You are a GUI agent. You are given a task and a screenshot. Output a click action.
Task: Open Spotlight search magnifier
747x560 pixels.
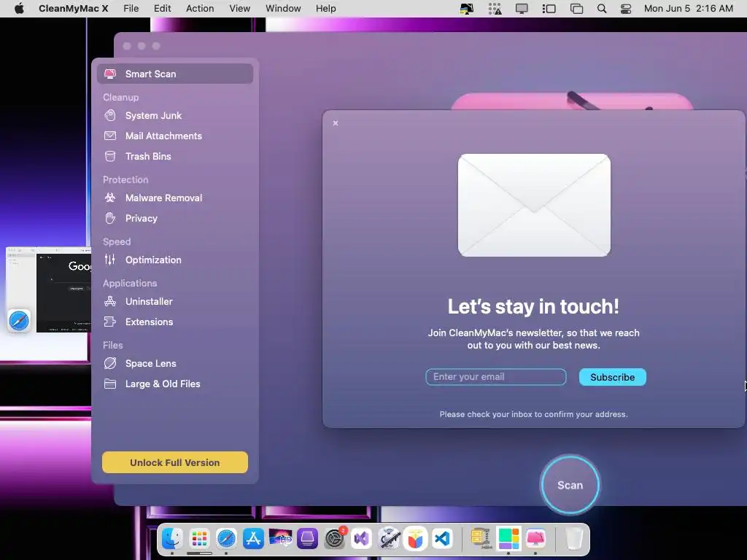(x=602, y=9)
